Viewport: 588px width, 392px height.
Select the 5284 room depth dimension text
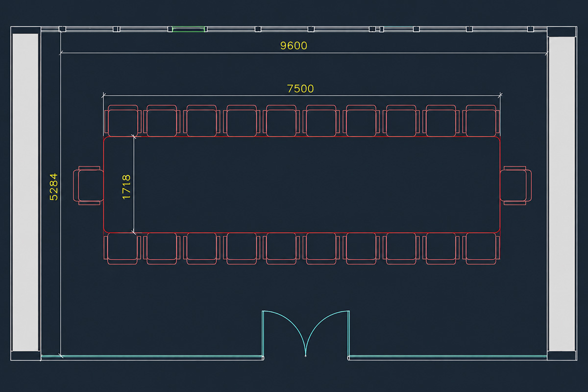(53, 186)
